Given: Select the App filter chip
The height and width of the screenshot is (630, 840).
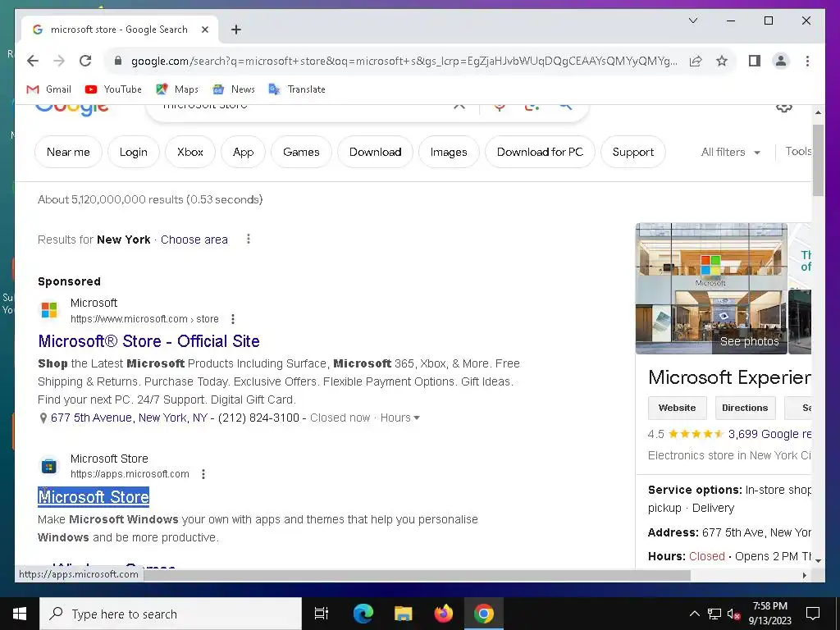Looking at the screenshot, I should coord(243,152).
